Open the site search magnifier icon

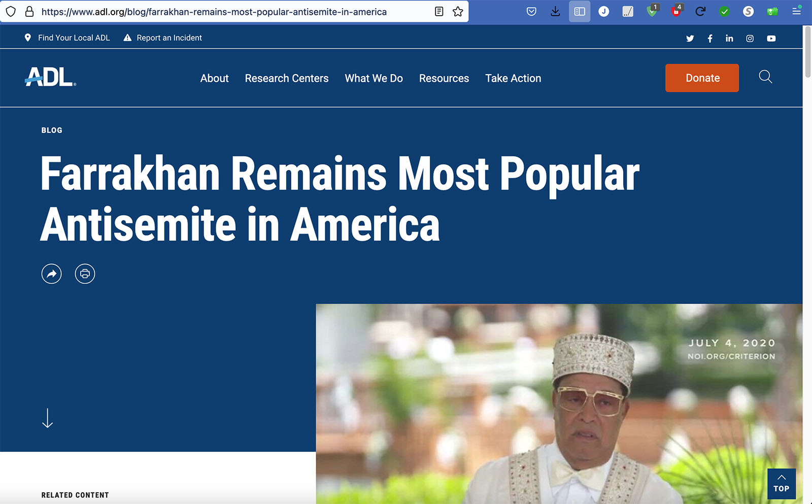click(765, 77)
